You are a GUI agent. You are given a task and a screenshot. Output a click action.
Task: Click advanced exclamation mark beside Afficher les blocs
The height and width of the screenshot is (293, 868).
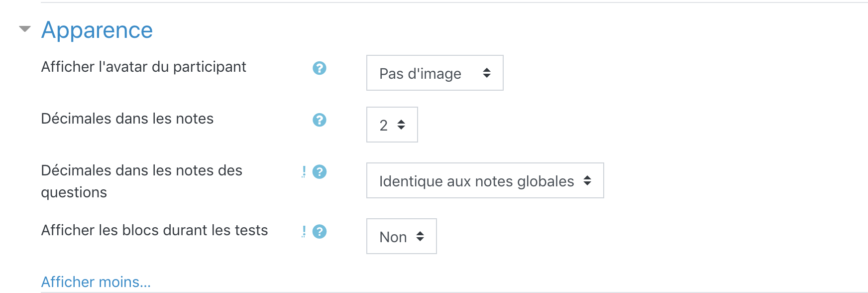[x=304, y=232]
